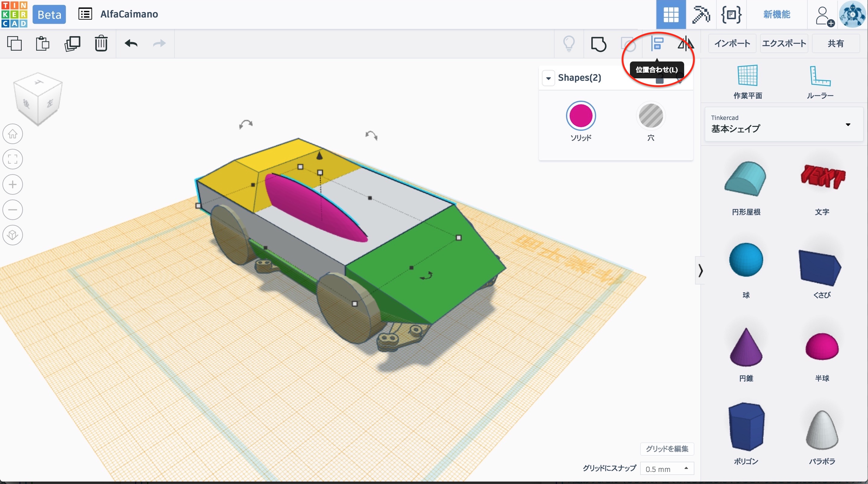Click the Copy icon in toolbar

(x=14, y=43)
